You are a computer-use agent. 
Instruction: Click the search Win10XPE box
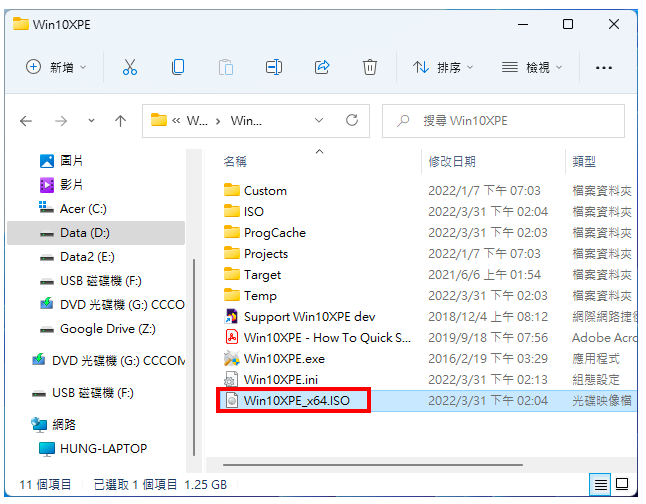[x=503, y=121]
